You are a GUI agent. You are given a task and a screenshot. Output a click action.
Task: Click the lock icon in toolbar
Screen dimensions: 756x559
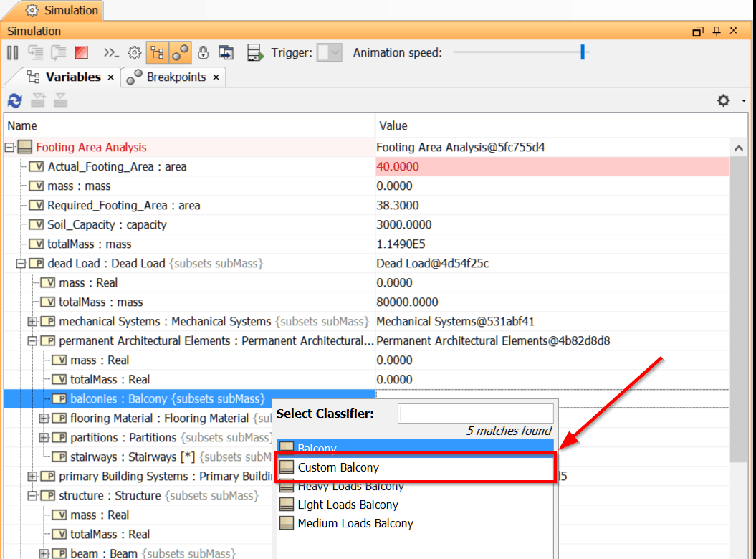(x=203, y=52)
